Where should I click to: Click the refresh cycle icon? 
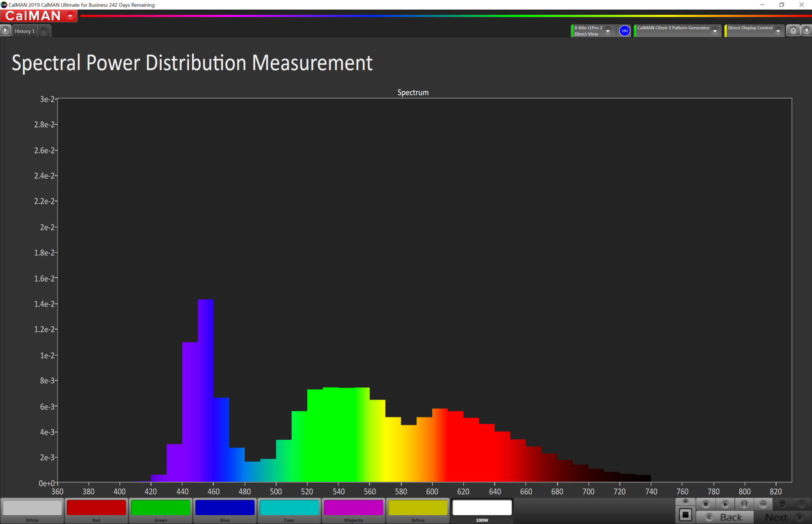[782, 504]
